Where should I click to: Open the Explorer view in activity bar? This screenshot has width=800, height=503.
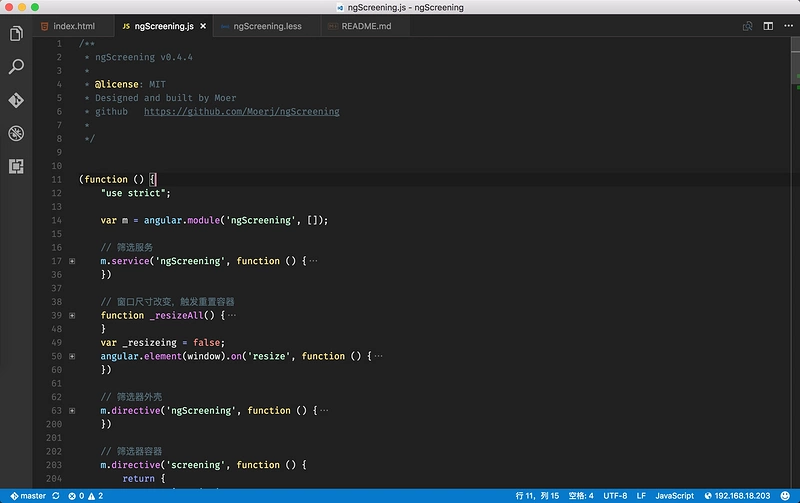tap(16, 34)
